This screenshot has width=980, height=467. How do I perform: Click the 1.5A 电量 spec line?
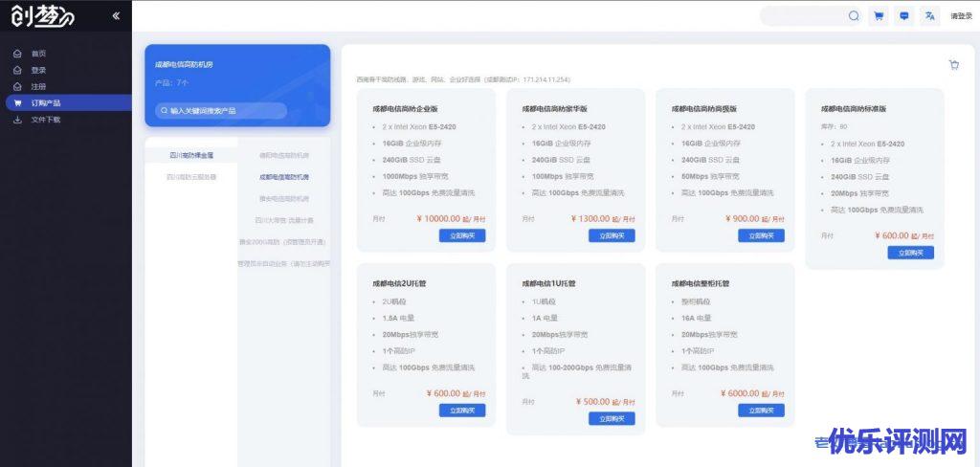(x=398, y=319)
